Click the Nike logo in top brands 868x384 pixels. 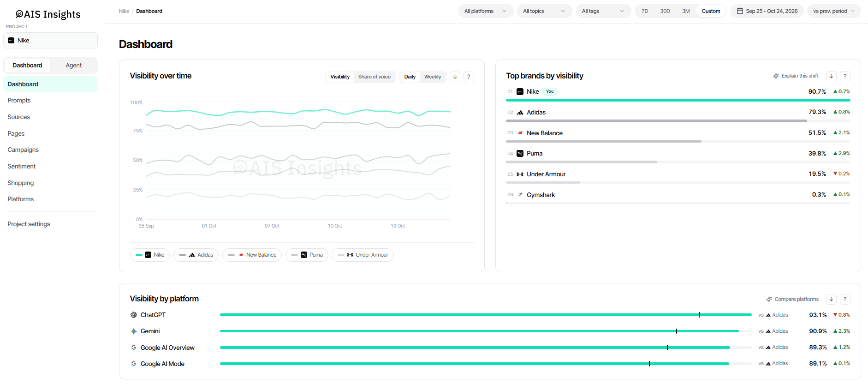click(520, 91)
